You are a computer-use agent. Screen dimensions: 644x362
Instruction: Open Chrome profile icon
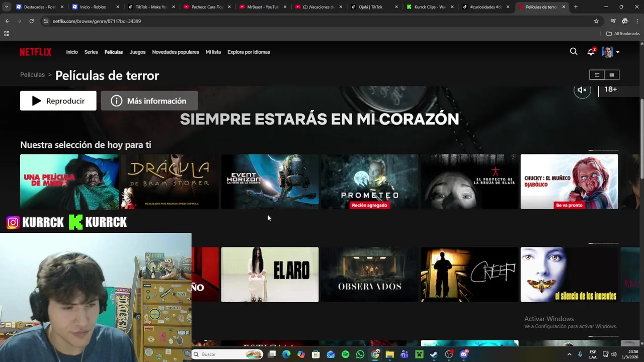click(625, 21)
